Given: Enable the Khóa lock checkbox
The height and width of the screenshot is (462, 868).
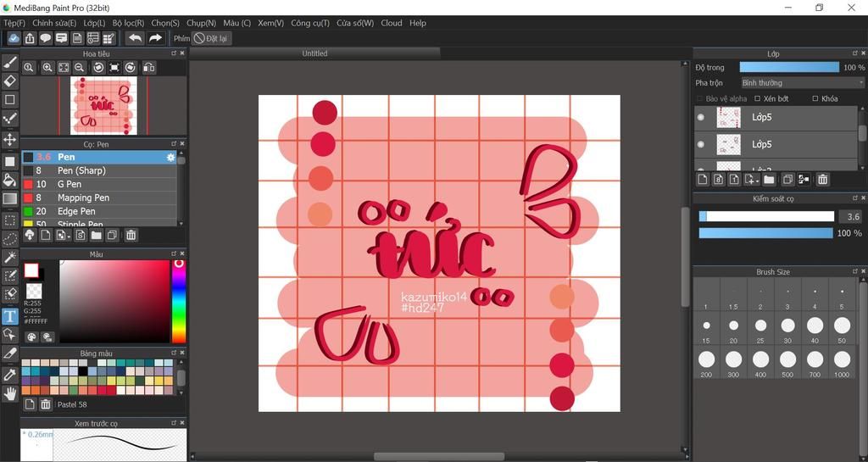Looking at the screenshot, I should [x=815, y=98].
